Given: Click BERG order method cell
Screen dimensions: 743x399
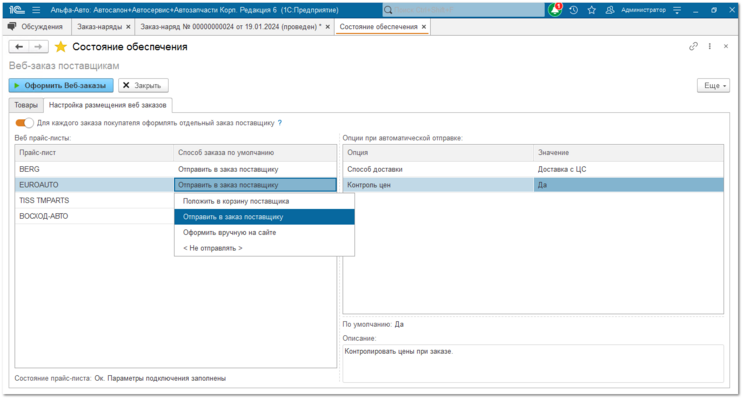Looking at the screenshot, I should (x=255, y=169).
